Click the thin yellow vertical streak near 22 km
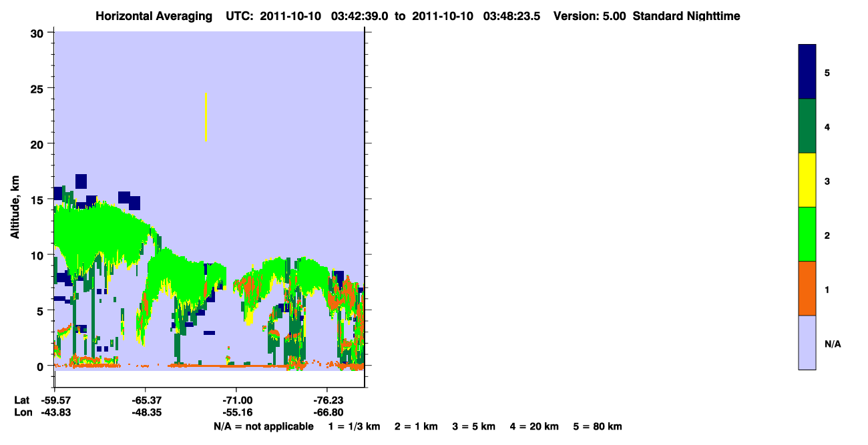 (x=206, y=117)
